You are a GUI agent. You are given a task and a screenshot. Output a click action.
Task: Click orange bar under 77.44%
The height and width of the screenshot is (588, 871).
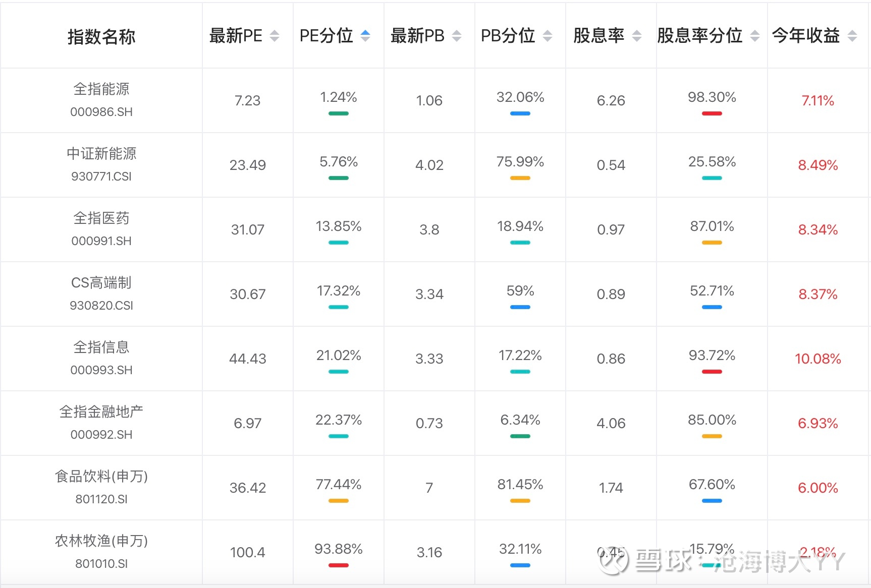[339, 501]
